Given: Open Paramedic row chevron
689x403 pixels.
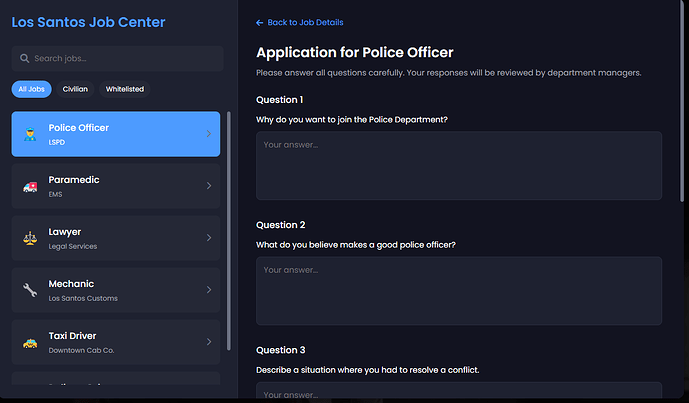Looking at the screenshot, I should click(x=209, y=185).
